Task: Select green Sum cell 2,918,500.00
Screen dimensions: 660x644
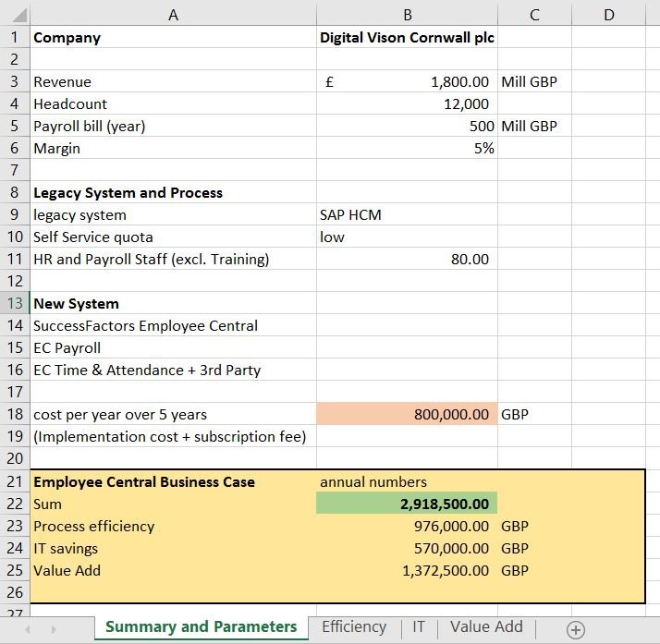Action: pyautogui.click(x=407, y=504)
